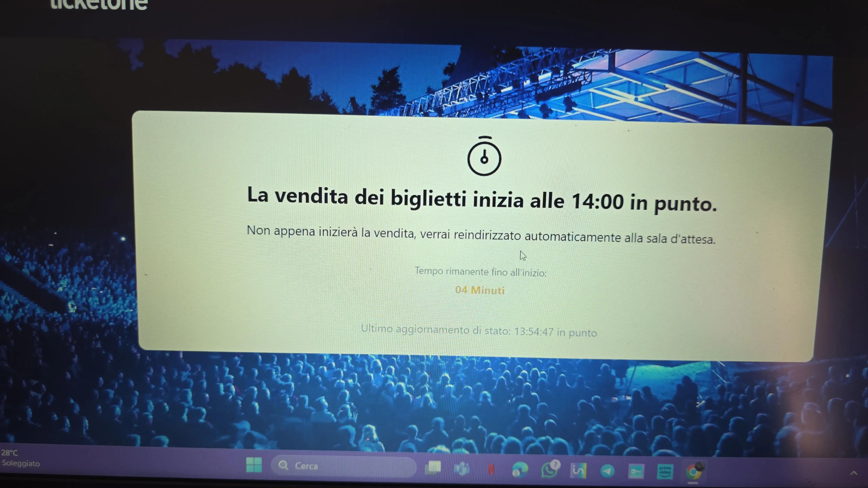Open the Intesa 'in' app icon
Image resolution: width=868 pixels, height=488 pixels.
(x=578, y=470)
